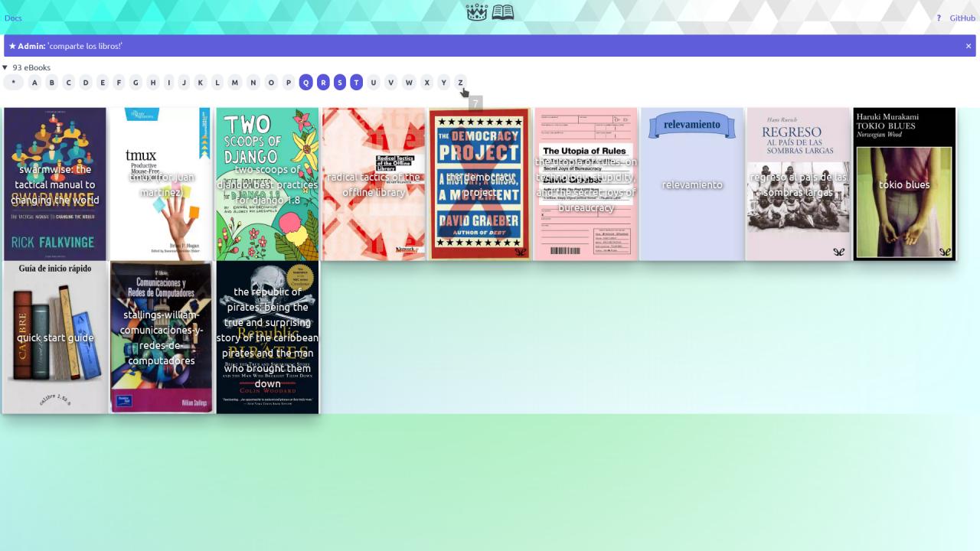Open Two Scoops of Django book
The height and width of the screenshot is (551, 980).
(267, 184)
